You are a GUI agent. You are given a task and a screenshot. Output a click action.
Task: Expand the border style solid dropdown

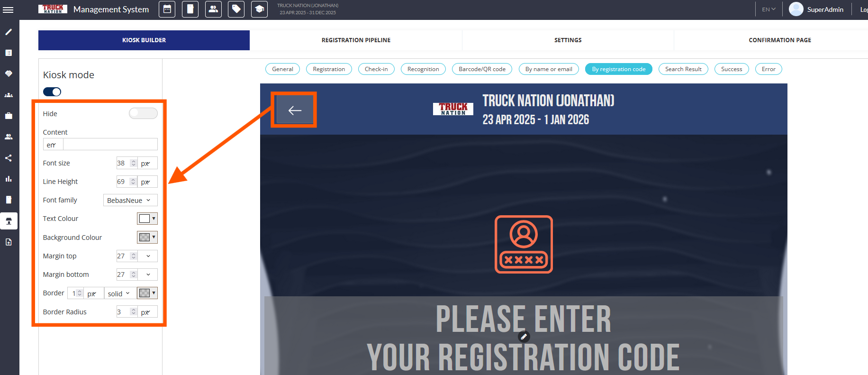[119, 293]
